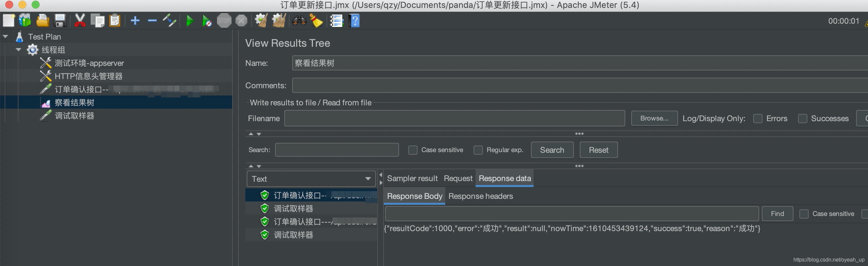Select HTTP信息头管理器 in the tree
The height and width of the screenshot is (266, 868).
point(88,76)
